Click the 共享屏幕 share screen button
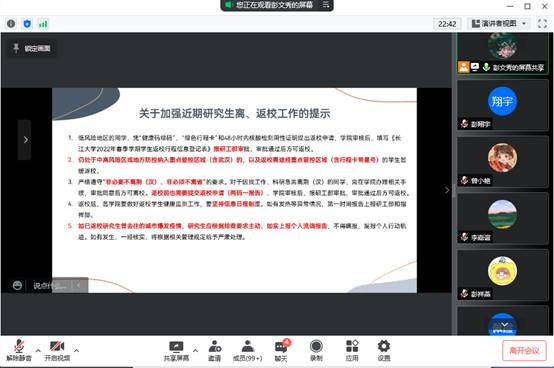The width and height of the screenshot is (554, 368). (x=176, y=350)
